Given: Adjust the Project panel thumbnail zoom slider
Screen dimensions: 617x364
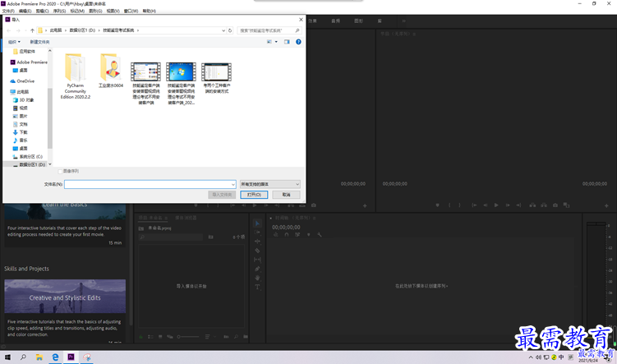Looking at the screenshot, I should (188, 336).
